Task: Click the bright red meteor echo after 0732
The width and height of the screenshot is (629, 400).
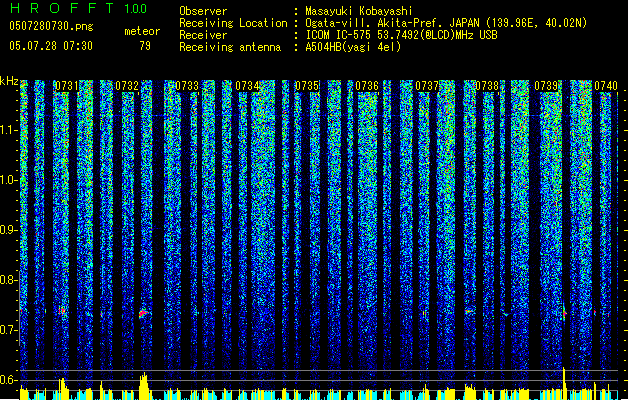Action: click(x=143, y=313)
